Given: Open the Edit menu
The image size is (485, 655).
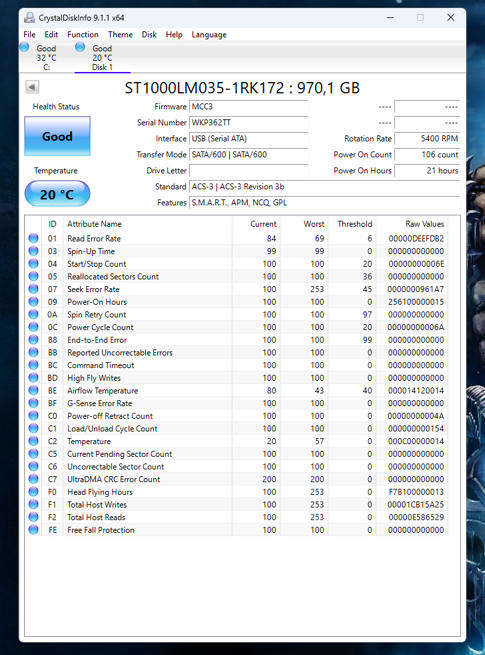Looking at the screenshot, I should point(51,35).
